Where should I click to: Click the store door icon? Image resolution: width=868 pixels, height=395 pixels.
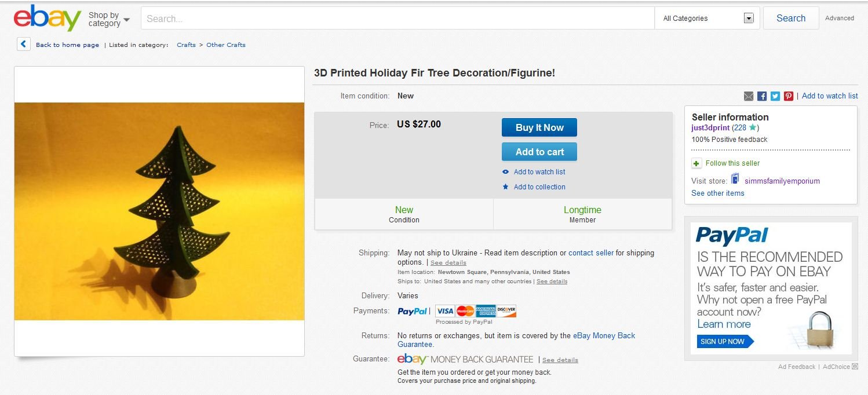tap(735, 179)
